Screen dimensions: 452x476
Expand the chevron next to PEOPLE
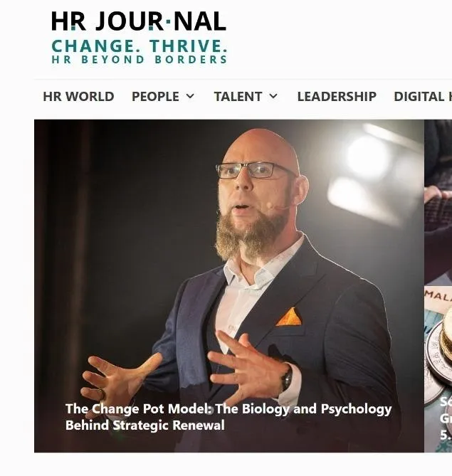(x=190, y=96)
